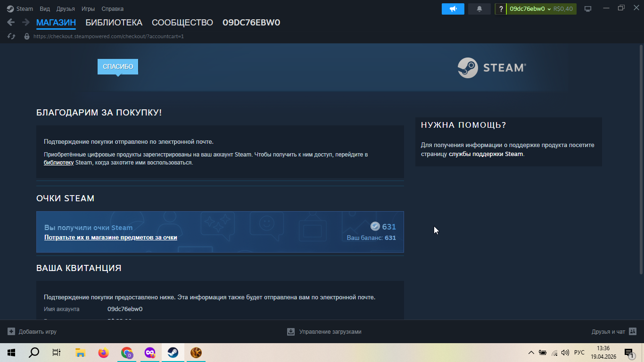Click Добавить игру plus button
644x362 pixels.
tap(32, 332)
